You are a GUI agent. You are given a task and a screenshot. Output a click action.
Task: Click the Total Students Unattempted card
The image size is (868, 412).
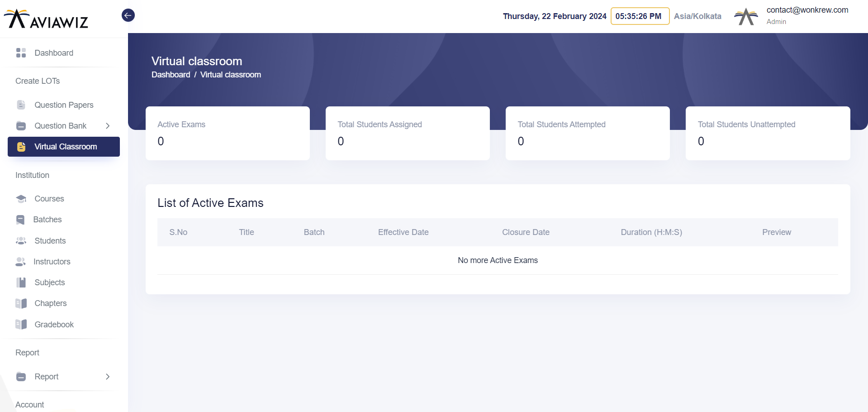coord(768,133)
